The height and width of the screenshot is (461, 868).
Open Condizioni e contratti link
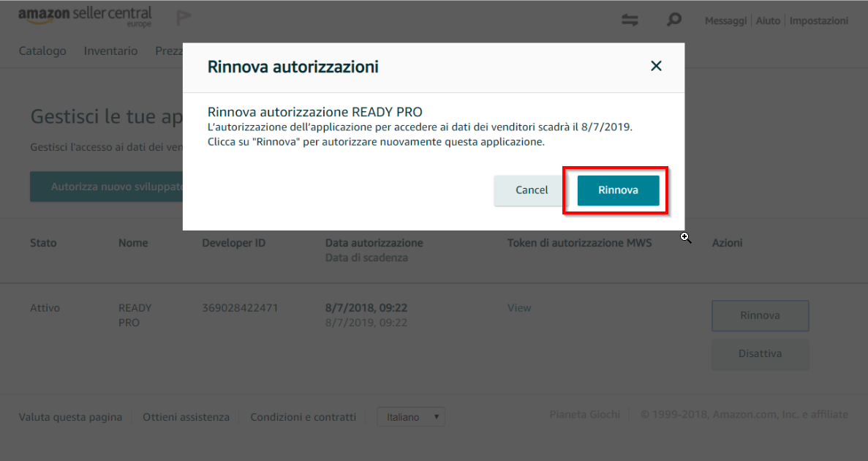(x=303, y=417)
